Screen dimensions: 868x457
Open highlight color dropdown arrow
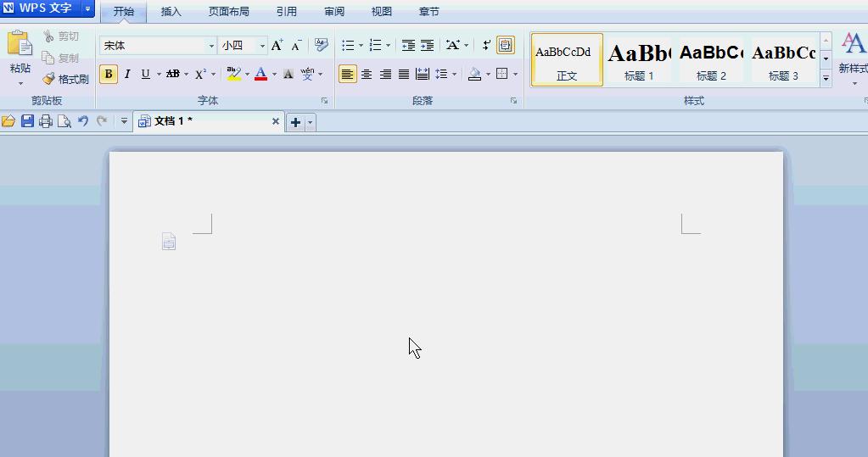247,74
